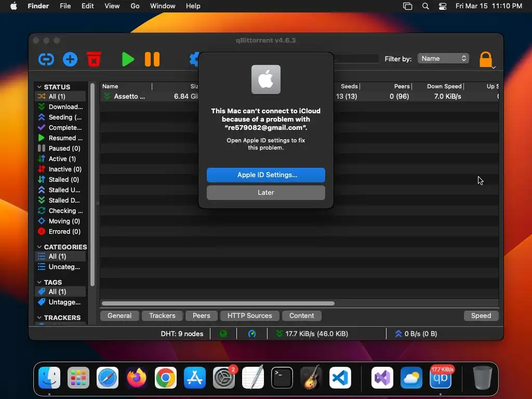Open the Window menu

click(x=163, y=6)
